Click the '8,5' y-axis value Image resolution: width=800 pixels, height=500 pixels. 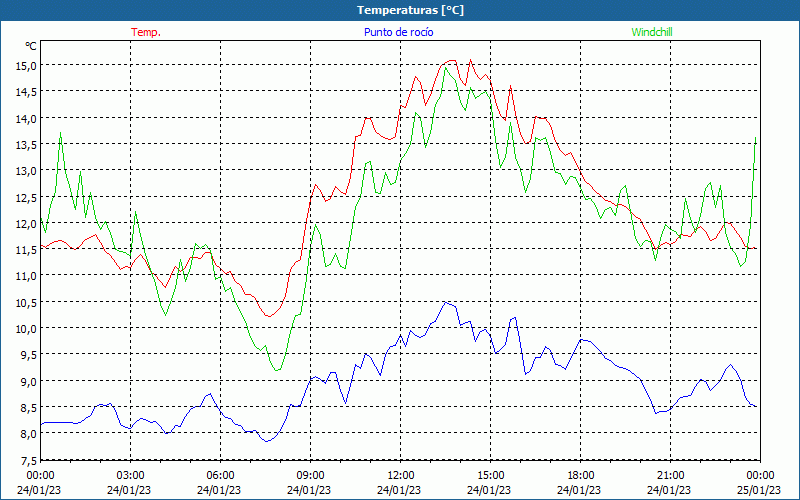pos(29,408)
